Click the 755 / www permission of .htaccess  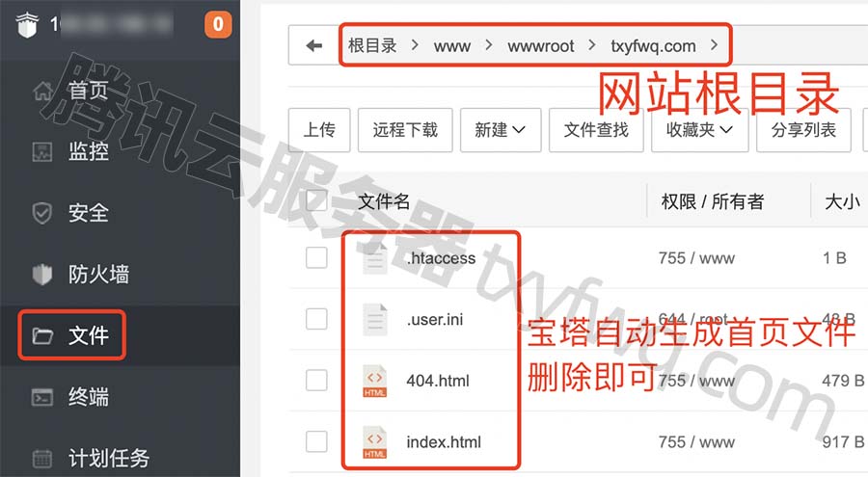click(x=696, y=258)
